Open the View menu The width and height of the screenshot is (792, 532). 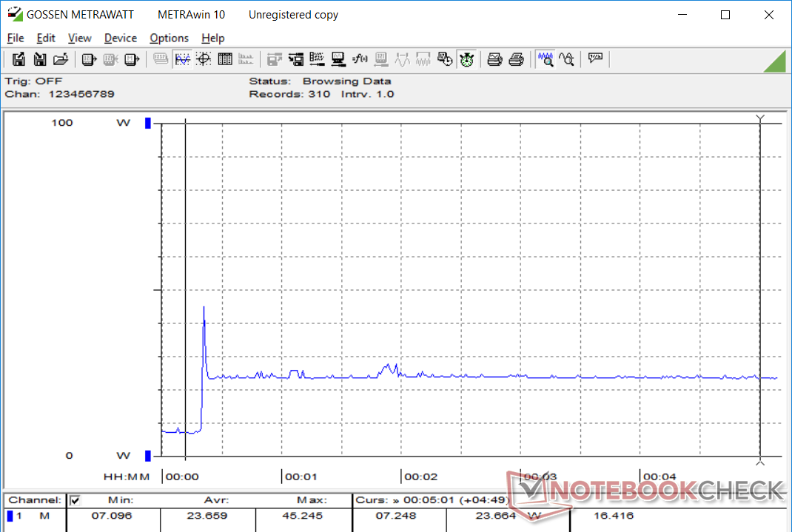[x=79, y=38]
